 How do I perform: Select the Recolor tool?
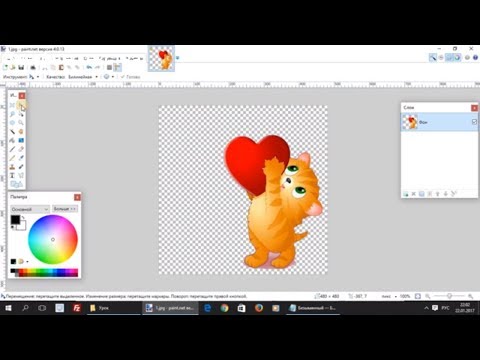coord(21,167)
